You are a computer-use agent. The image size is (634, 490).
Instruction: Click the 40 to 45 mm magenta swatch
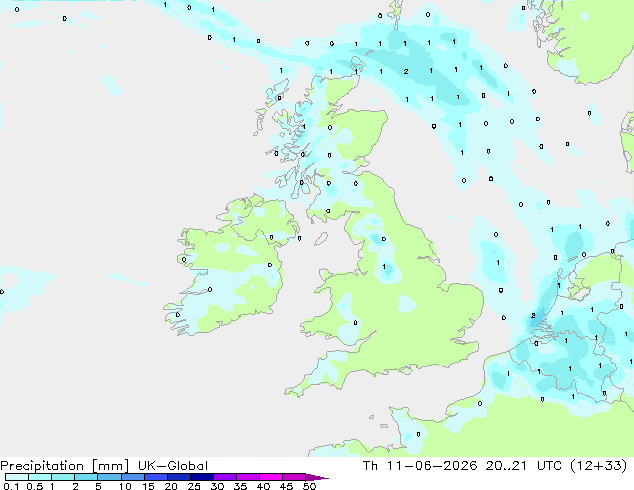pos(271,477)
